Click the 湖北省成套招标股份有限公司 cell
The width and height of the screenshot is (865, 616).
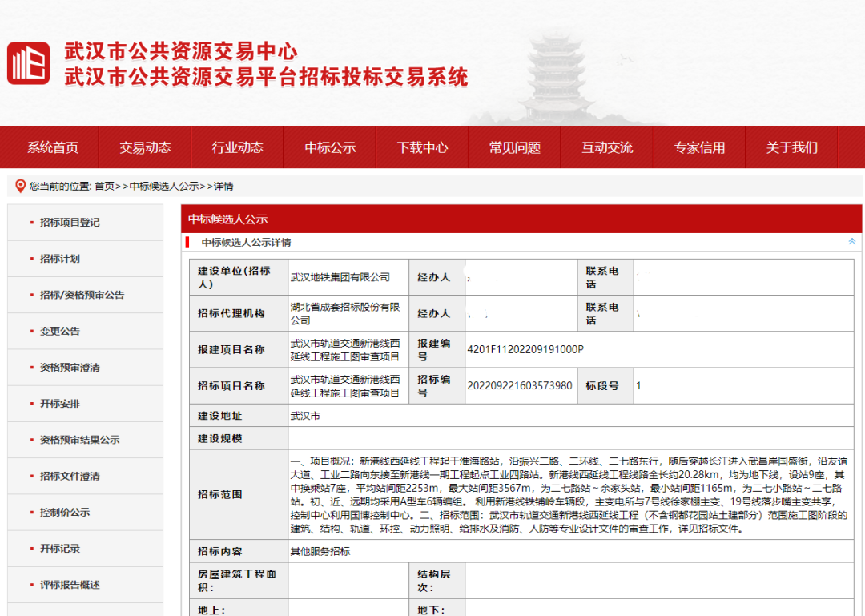(x=348, y=313)
